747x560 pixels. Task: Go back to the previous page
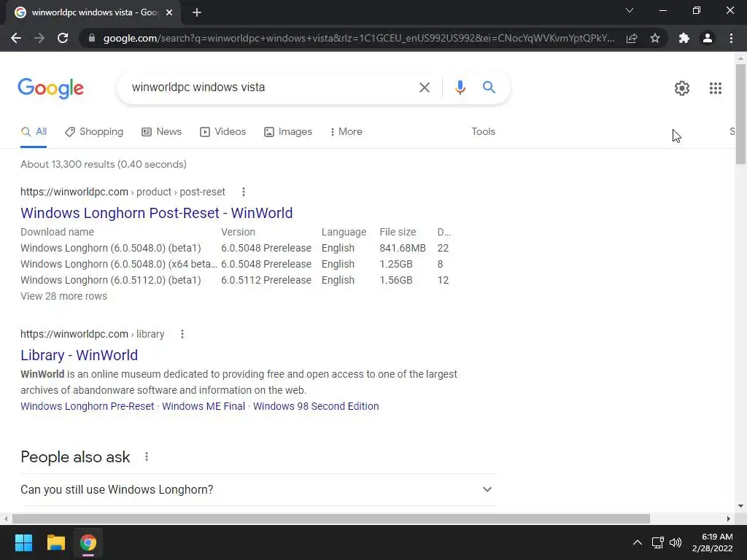pyautogui.click(x=16, y=38)
